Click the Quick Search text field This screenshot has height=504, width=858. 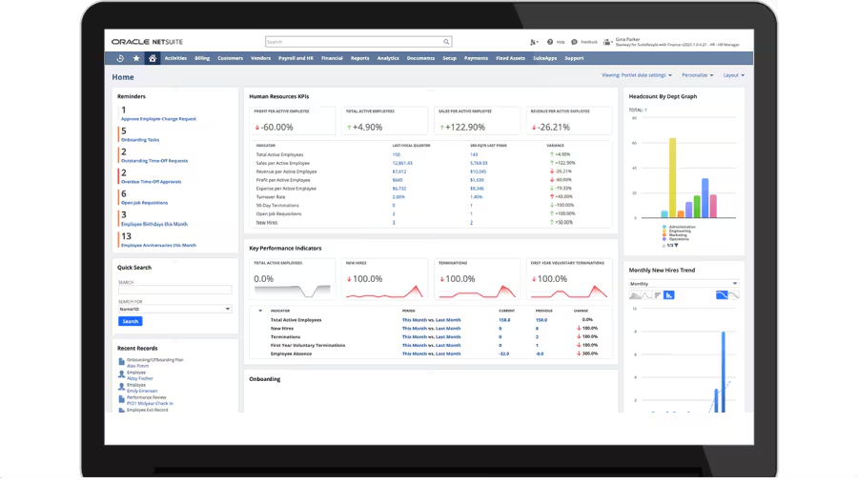tap(174, 290)
